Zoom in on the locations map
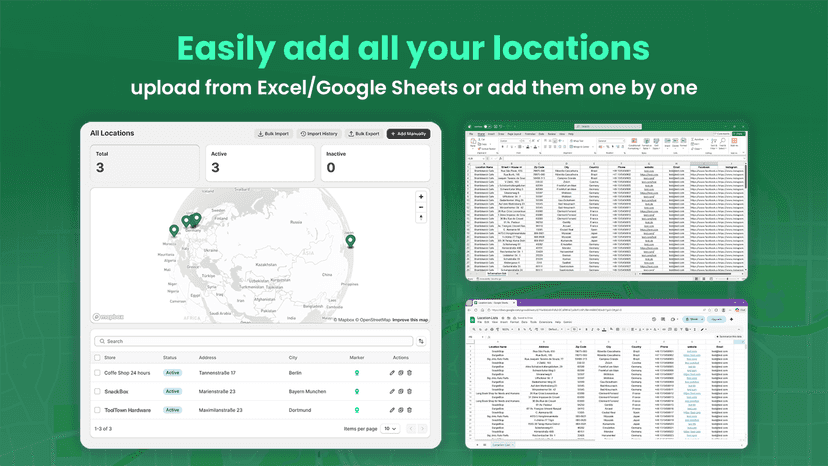 click(x=421, y=197)
